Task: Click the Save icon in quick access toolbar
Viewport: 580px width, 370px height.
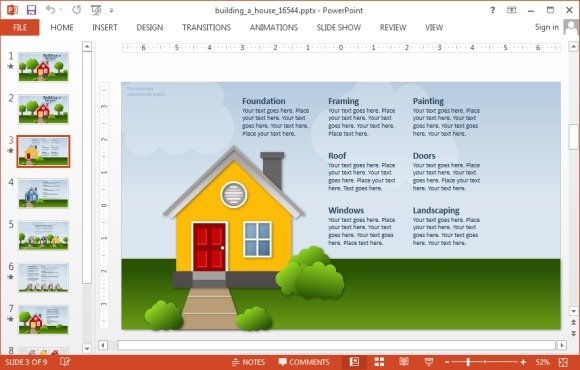Action: 31,10
